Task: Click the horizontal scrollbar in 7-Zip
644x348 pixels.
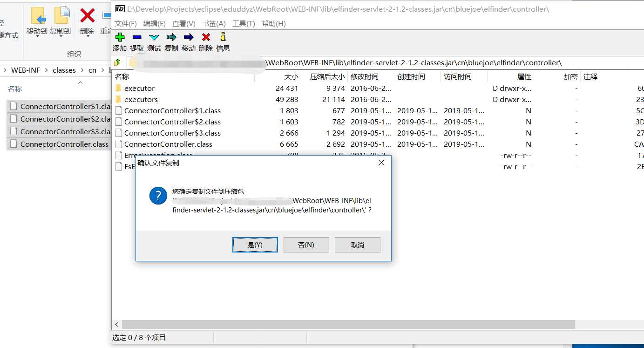Action: point(348,324)
